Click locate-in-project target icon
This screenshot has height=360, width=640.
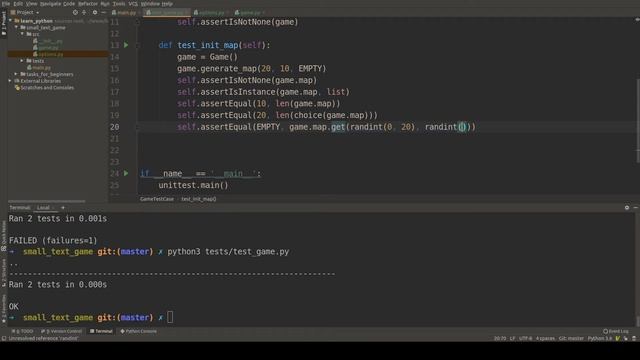pyautogui.click(x=75, y=13)
